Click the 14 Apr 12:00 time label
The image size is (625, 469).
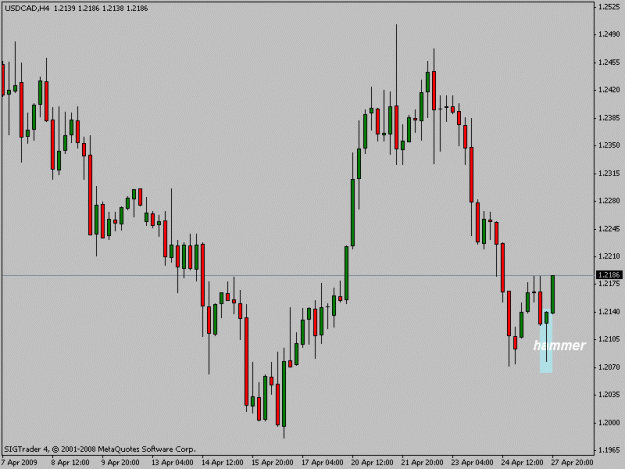click(222, 463)
